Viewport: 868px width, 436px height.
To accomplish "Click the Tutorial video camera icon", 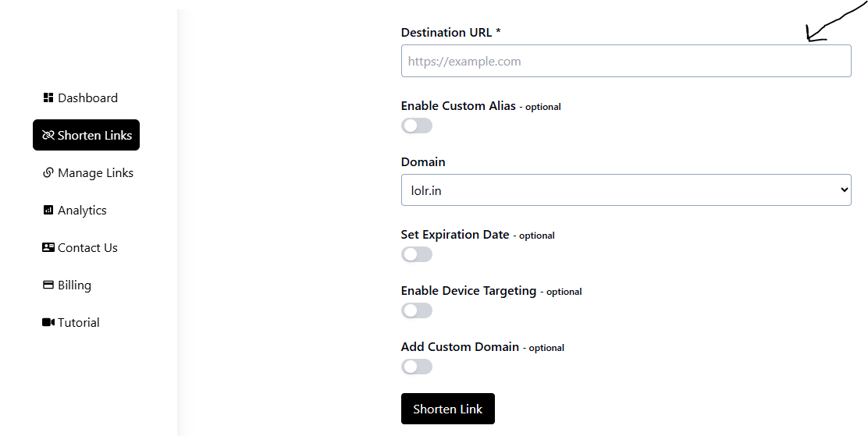I will (x=48, y=322).
